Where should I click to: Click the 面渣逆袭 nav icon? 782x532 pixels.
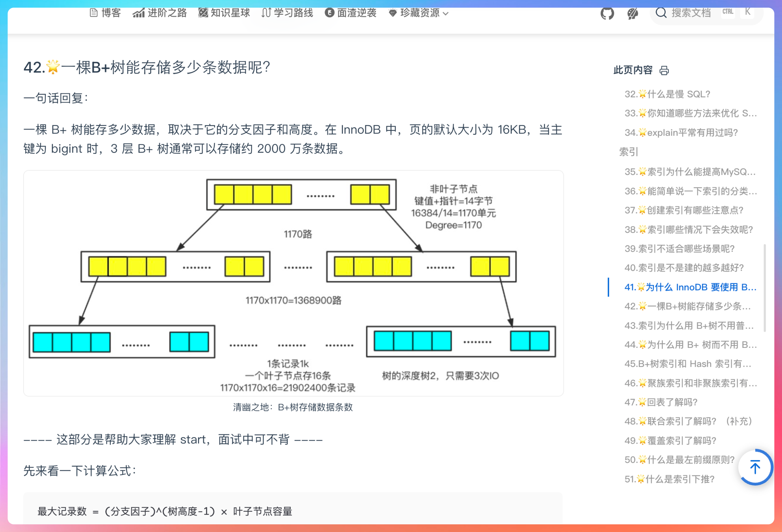point(329,13)
